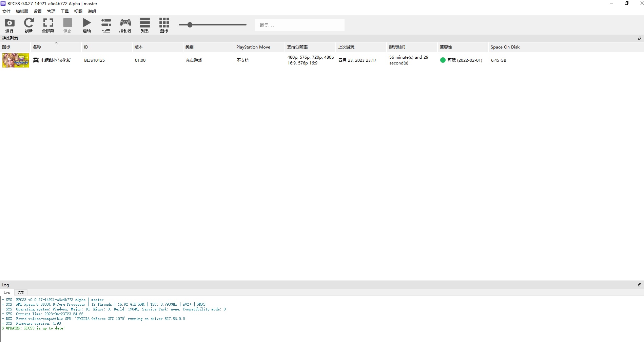Click the 刷新 refresh icon

click(29, 23)
